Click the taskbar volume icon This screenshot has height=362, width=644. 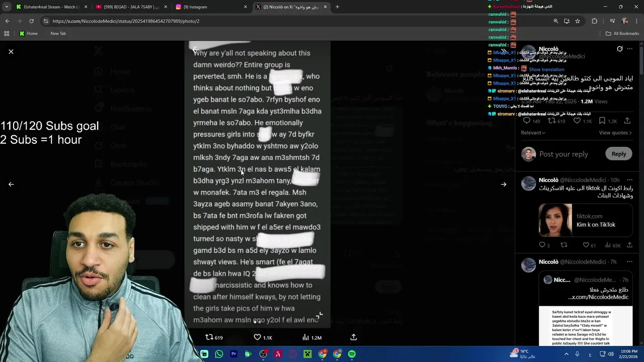pos(610,354)
